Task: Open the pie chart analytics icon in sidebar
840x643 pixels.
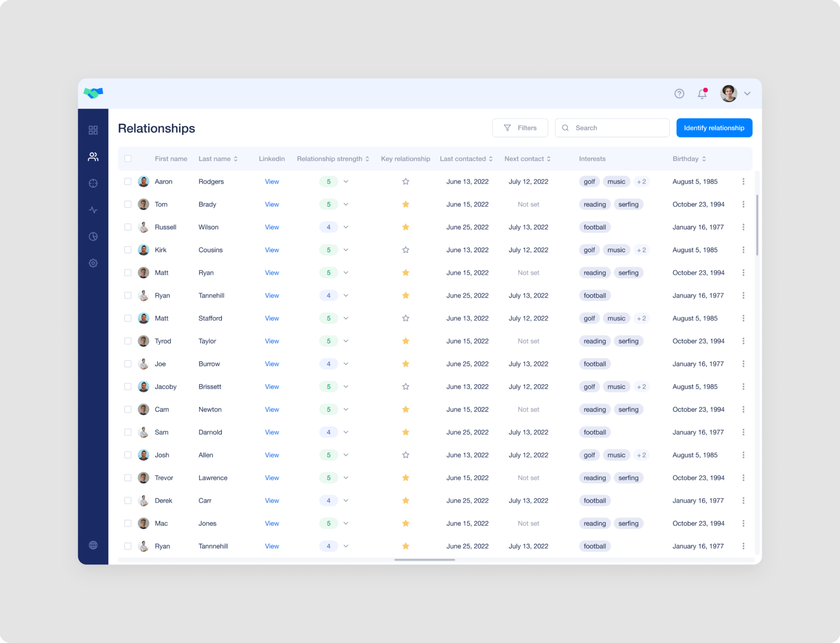Action: pyautogui.click(x=93, y=236)
